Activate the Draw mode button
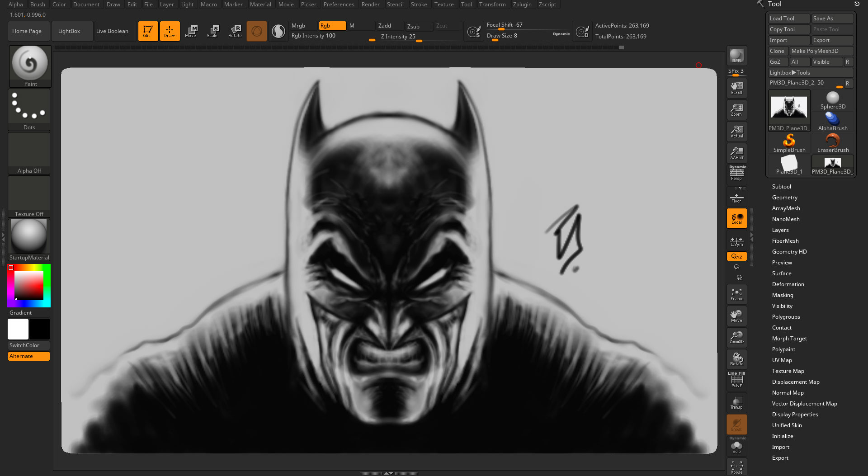 170,31
